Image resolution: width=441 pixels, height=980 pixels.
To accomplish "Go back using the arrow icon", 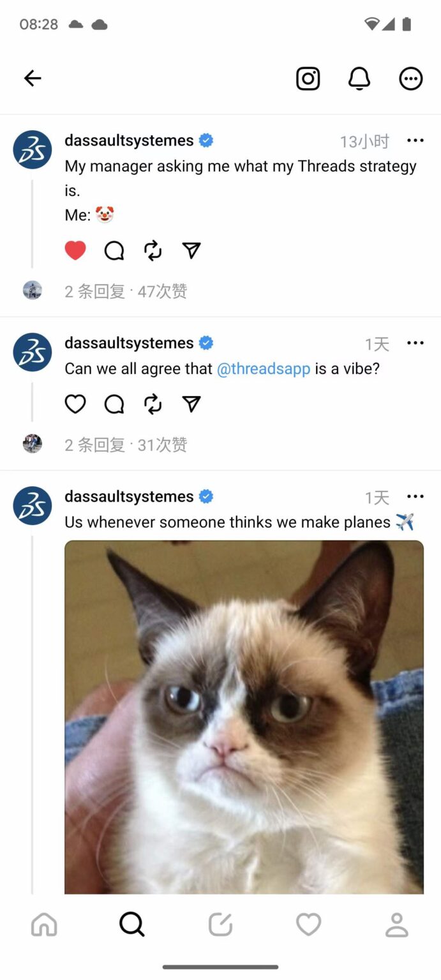I will pos(33,78).
